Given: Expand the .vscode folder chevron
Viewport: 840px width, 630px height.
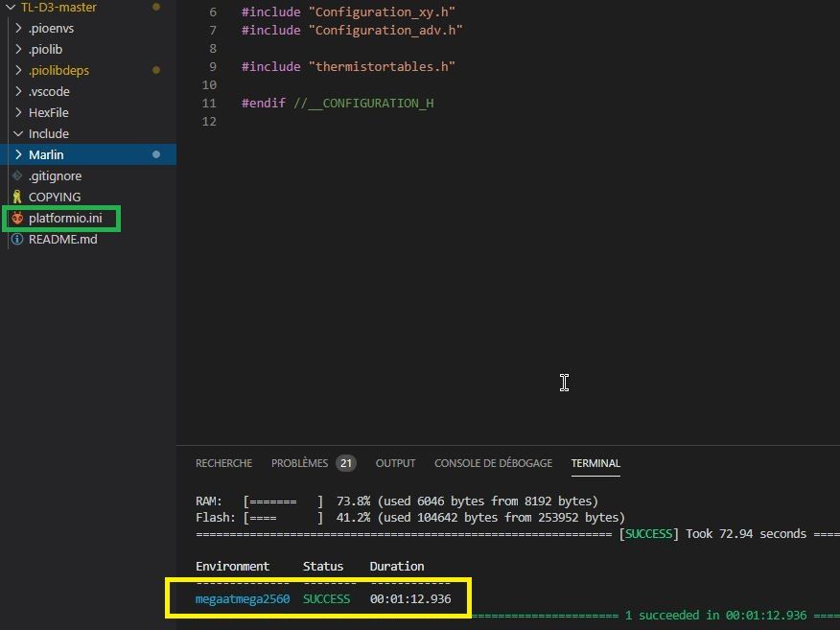Looking at the screenshot, I should [x=18, y=92].
